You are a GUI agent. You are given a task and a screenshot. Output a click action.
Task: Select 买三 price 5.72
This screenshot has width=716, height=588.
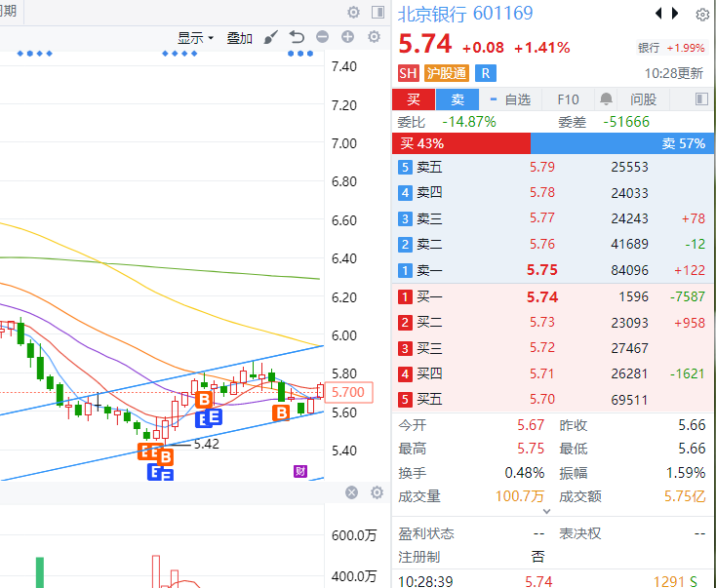pyautogui.click(x=542, y=348)
